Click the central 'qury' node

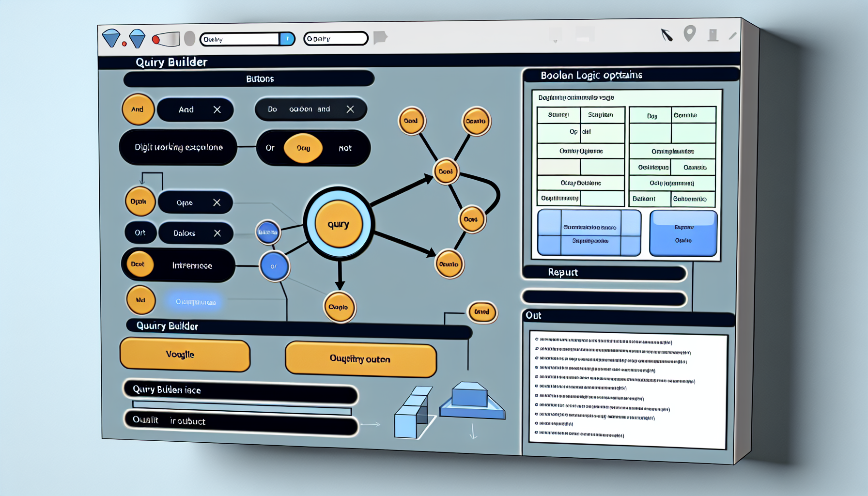pos(338,224)
